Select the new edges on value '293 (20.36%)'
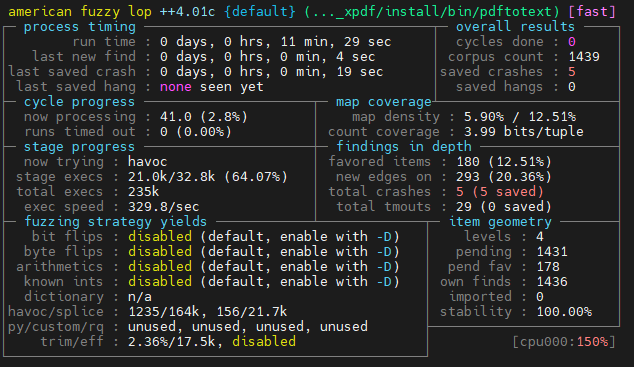 coord(504,177)
